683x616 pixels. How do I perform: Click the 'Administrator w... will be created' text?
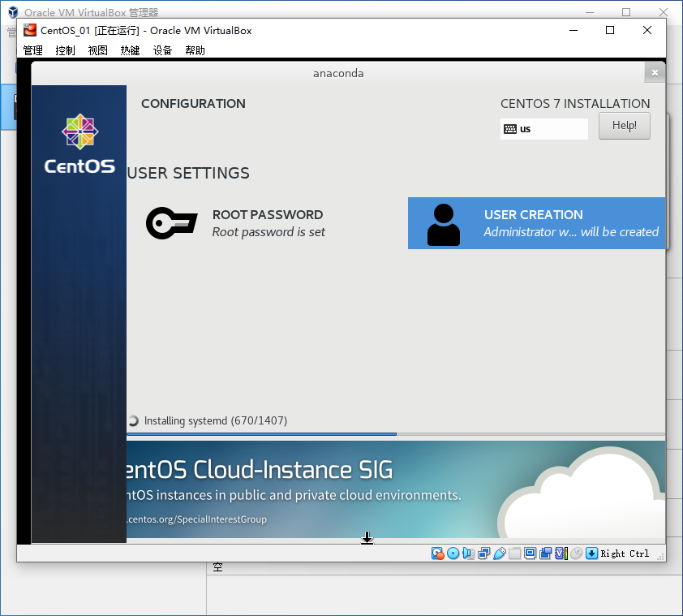click(x=571, y=232)
